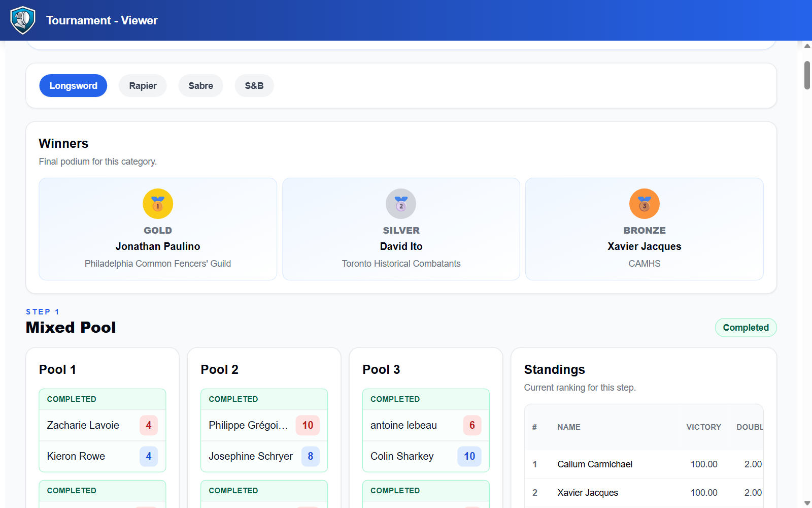
Task: Click Callum Carmichael standings row
Action: click(x=644, y=464)
